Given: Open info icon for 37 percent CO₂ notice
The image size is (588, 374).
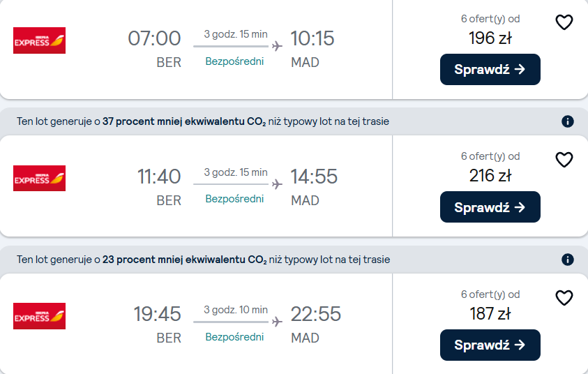Looking at the screenshot, I should (567, 121).
